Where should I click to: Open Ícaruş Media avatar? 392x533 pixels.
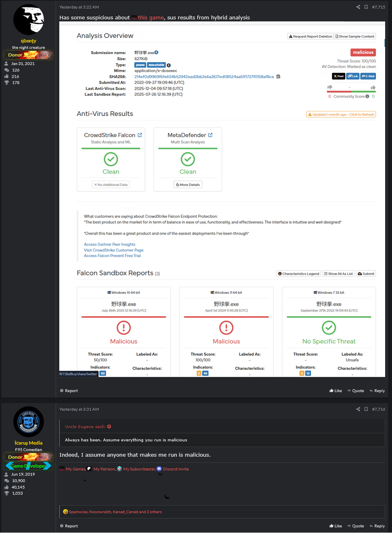tap(29, 422)
